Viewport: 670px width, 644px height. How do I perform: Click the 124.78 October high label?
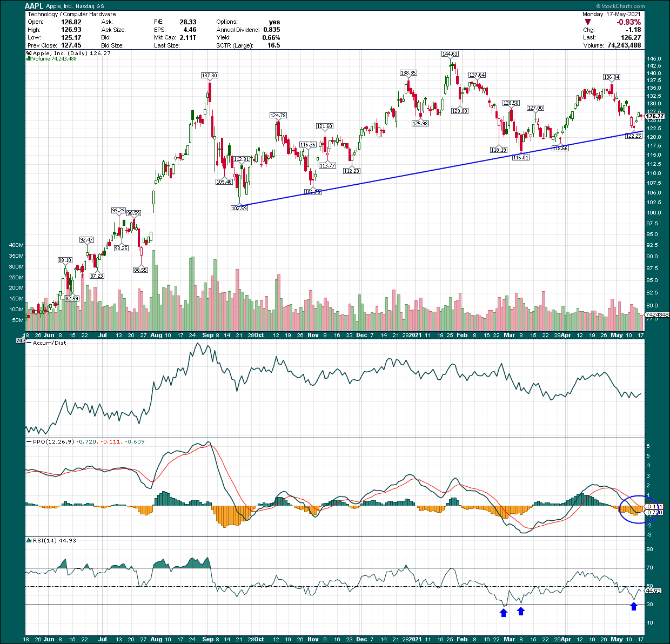click(278, 116)
